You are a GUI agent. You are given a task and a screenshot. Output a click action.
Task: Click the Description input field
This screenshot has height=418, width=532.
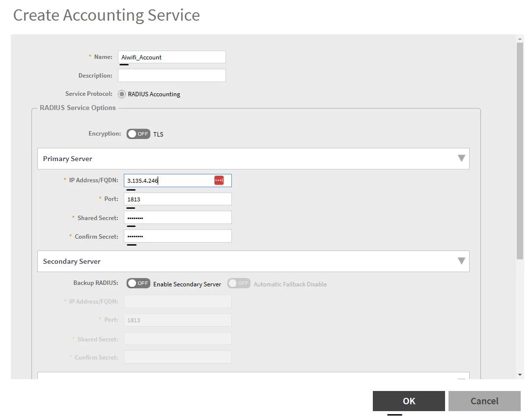(x=171, y=75)
